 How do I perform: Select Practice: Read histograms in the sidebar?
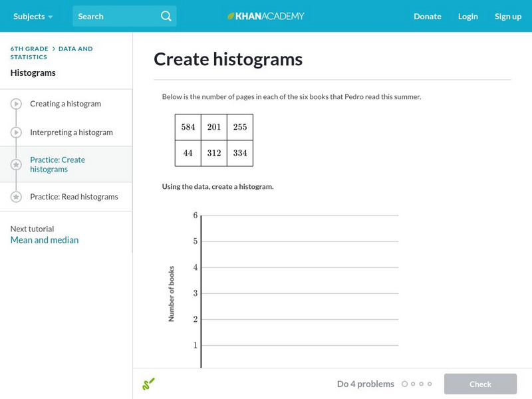74,197
